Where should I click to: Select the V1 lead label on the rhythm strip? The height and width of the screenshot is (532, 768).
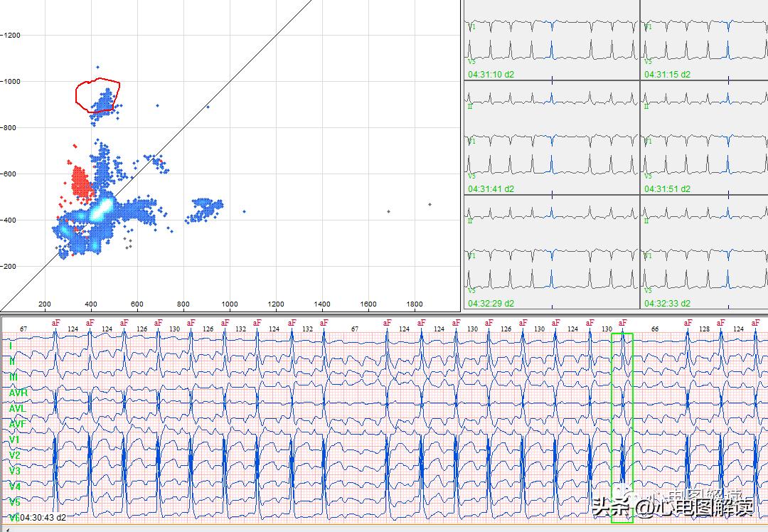pos(13,439)
